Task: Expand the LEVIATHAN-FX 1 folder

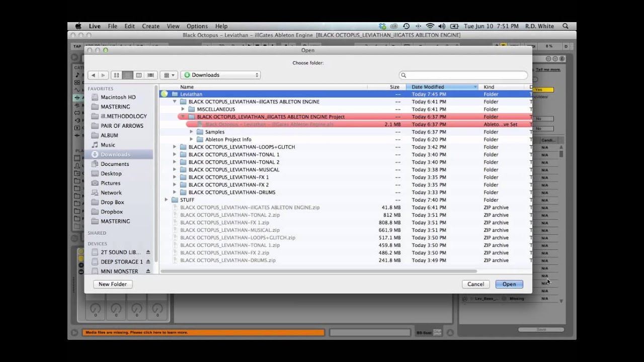Action: click(175, 177)
